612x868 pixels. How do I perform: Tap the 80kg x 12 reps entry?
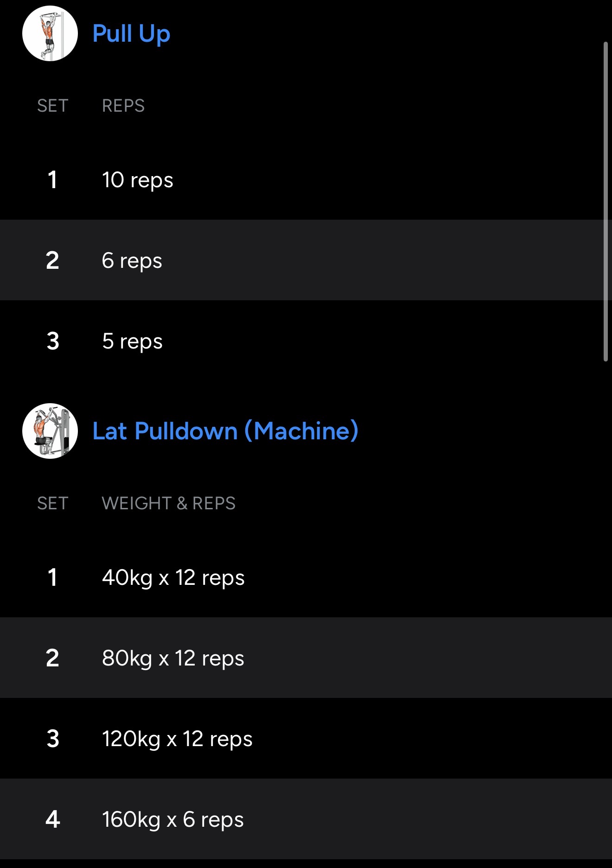pyautogui.click(x=173, y=658)
